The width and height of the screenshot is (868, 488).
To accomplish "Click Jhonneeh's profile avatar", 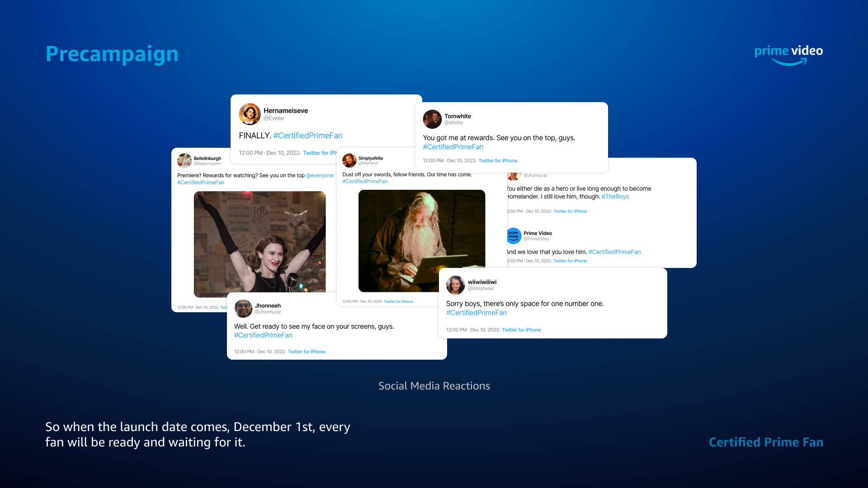I will point(243,309).
